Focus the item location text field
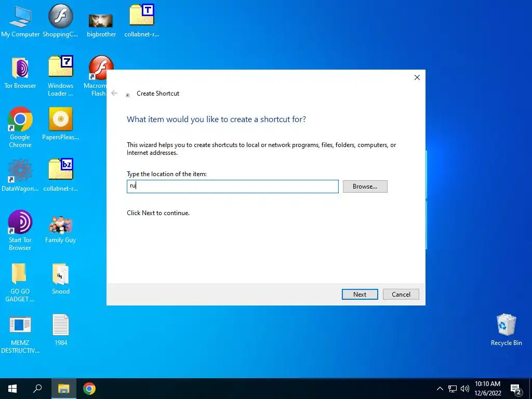The image size is (532, 399). point(232,187)
